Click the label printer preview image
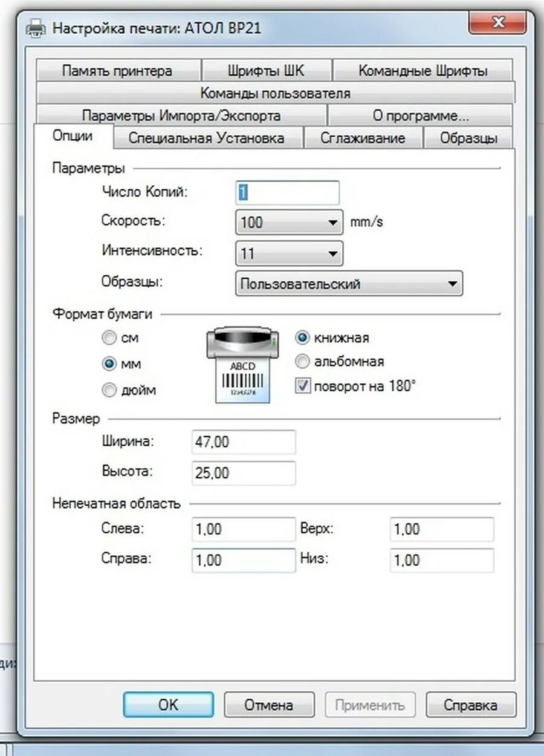This screenshot has width=544, height=756. (x=242, y=365)
